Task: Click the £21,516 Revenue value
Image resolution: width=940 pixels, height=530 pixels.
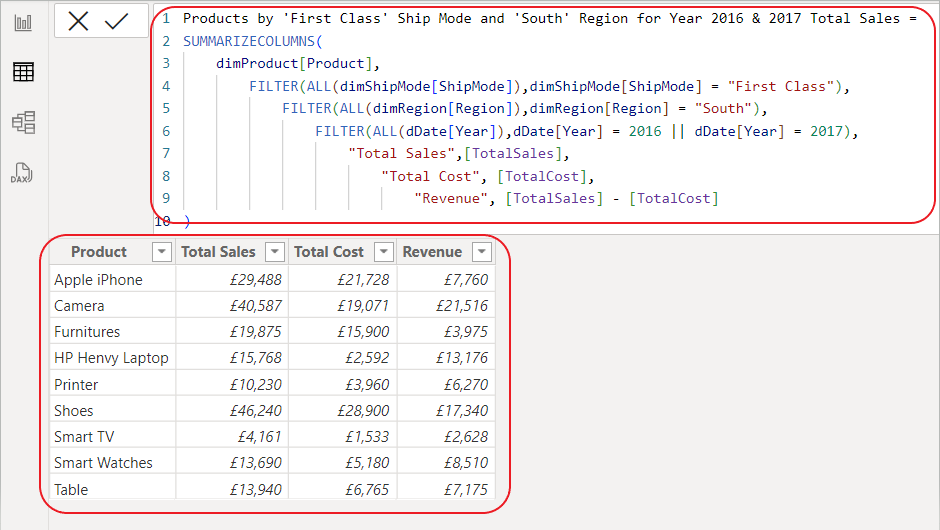Action: point(462,306)
